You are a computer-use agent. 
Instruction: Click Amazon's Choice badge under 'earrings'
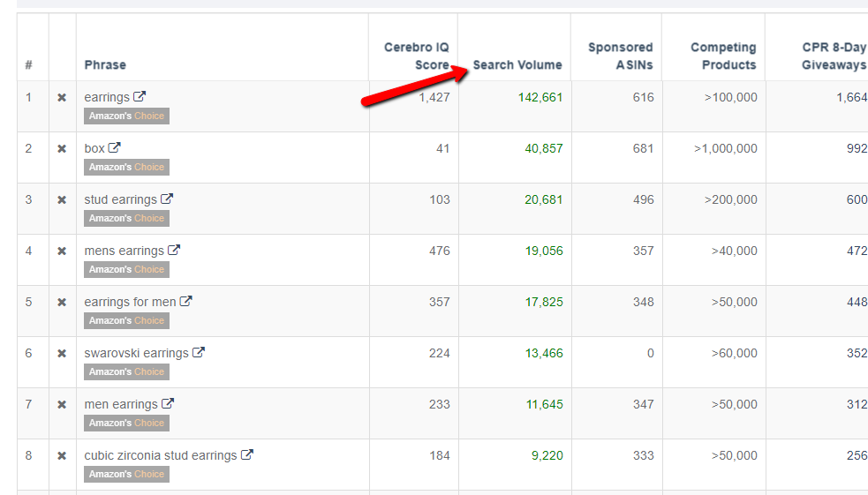(x=127, y=116)
